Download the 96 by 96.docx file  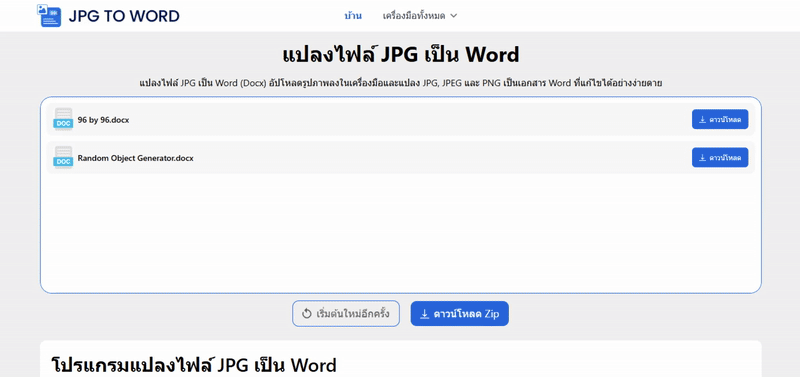tap(720, 119)
